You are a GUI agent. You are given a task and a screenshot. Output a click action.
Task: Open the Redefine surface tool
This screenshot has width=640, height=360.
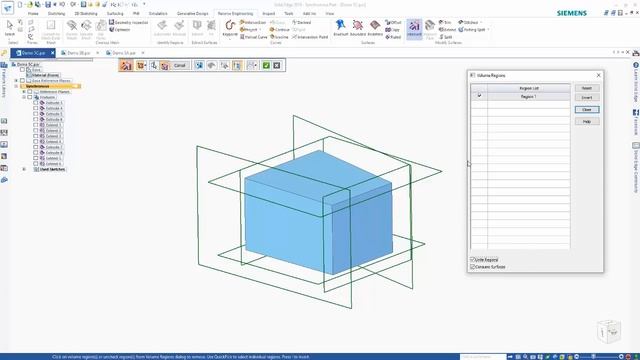[x=375, y=28]
